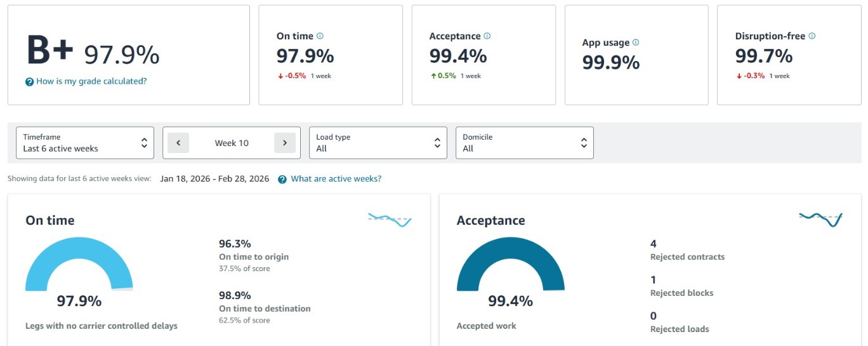Click the active weeks help icon
Image resolution: width=868 pixels, height=346 pixels.
[x=282, y=179]
